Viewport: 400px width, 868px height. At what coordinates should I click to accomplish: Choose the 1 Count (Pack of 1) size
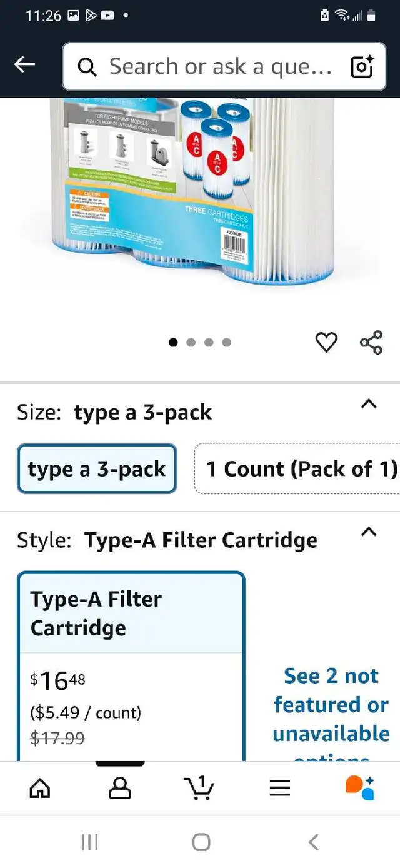[297, 468]
